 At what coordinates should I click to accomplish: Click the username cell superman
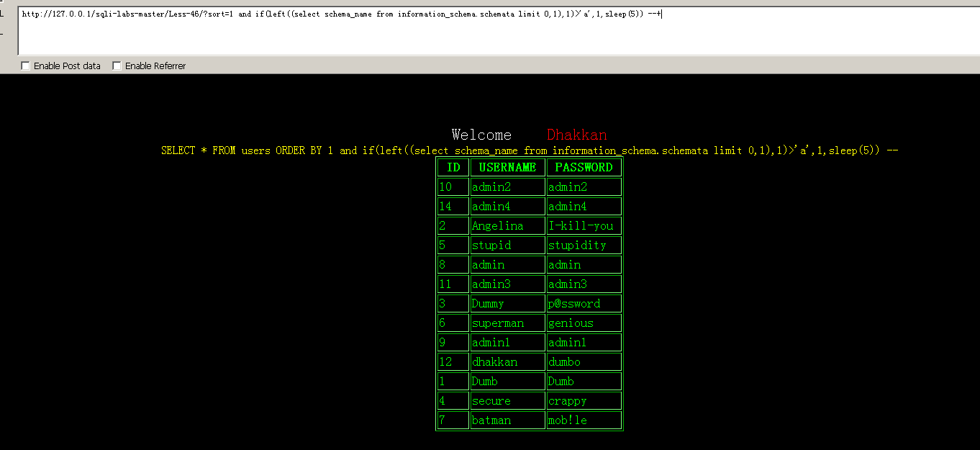point(508,323)
